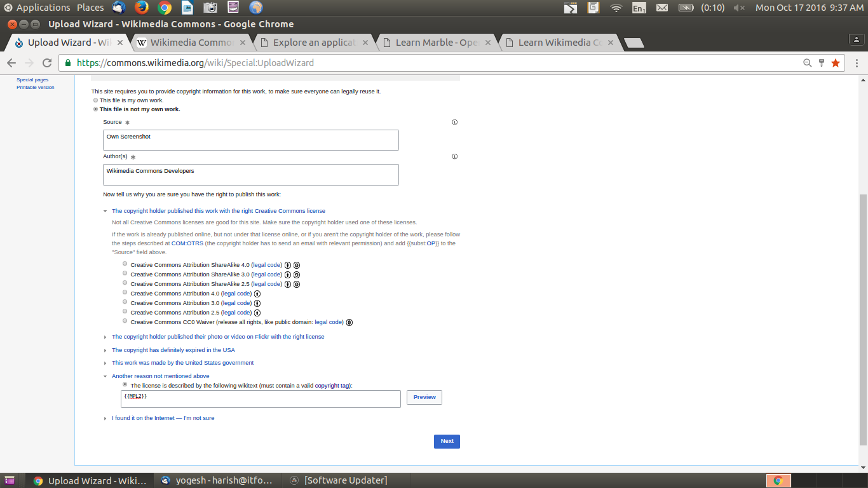The width and height of the screenshot is (868, 488).
Task: Launch Thunderbird from the top panel
Action: point(119,8)
